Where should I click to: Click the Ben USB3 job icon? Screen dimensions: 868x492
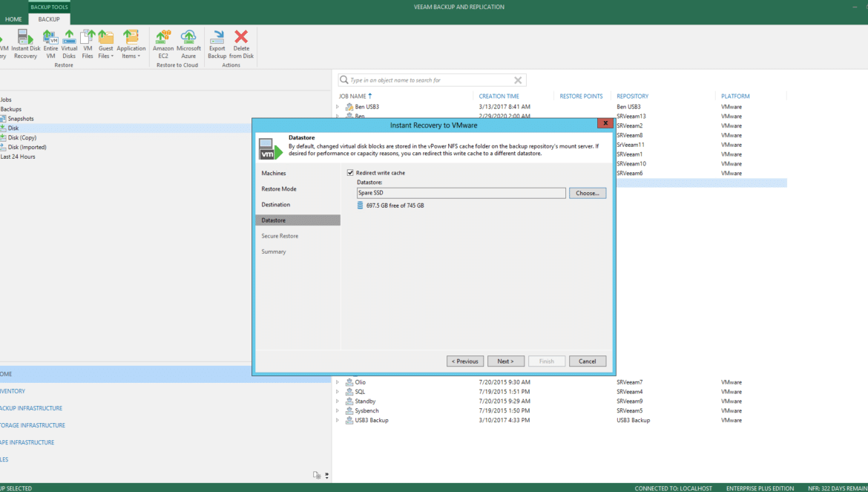point(349,107)
